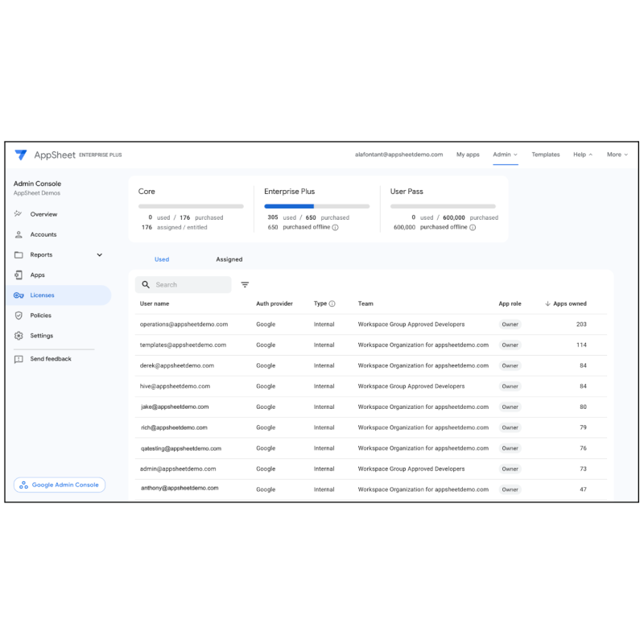
Task: Click the User Pass progress bar
Action: click(444, 206)
